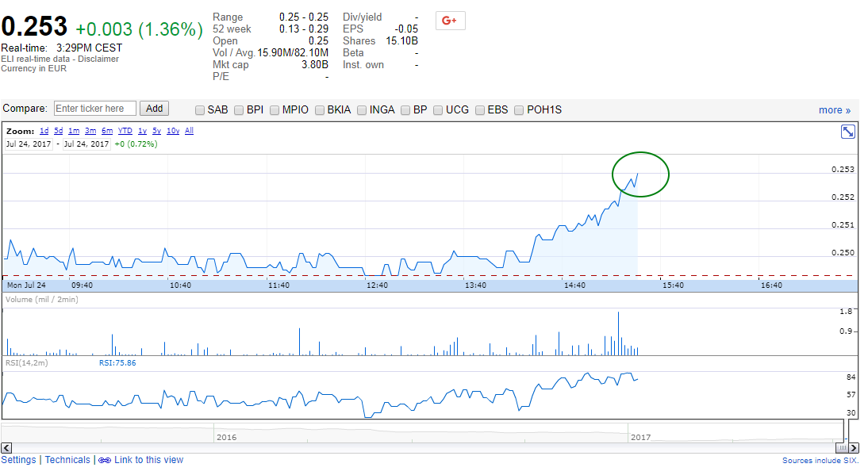This screenshot has height=475, width=868.
Task: Open the Disclaimer link
Action: pyautogui.click(x=98, y=59)
